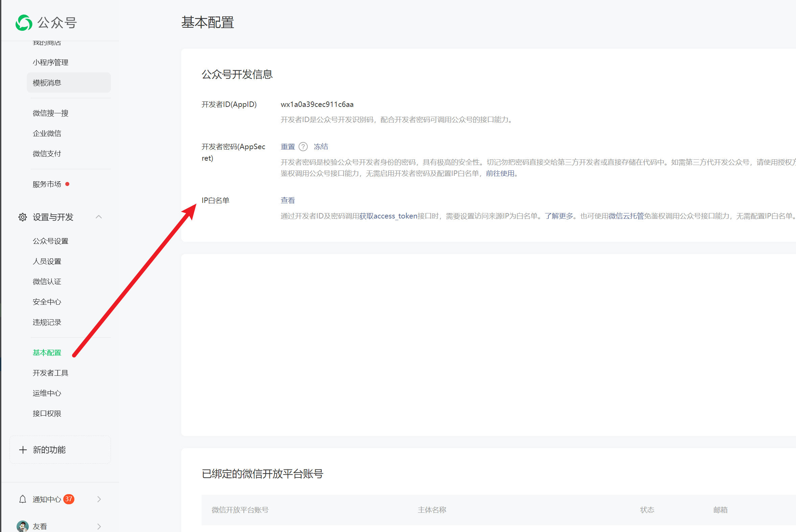
Task: Click the 状态 column header
Action: (x=647, y=510)
